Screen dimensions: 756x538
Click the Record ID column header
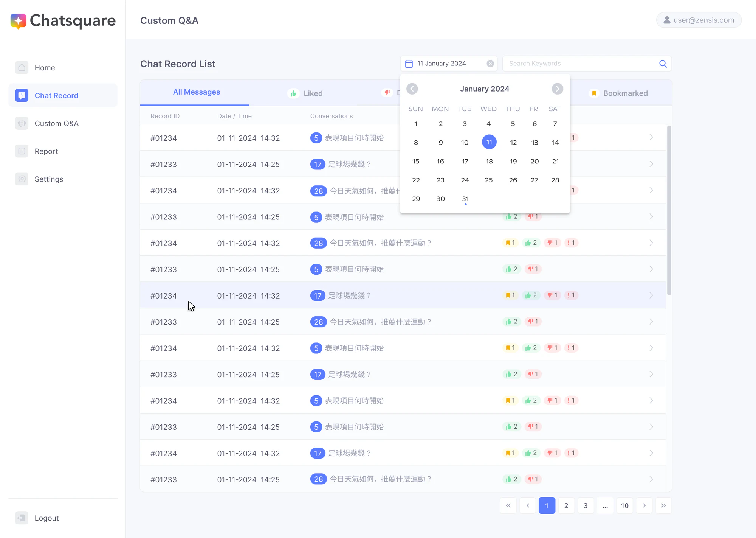point(165,116)
